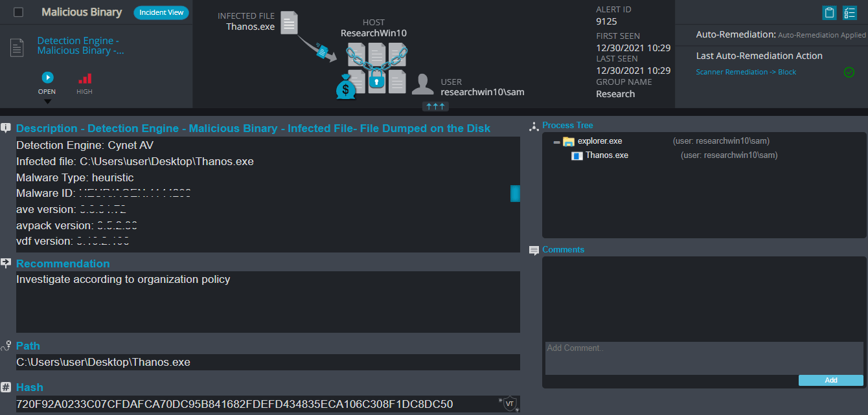Click the checklist icon in top right
Screen dimensions: 868x415
[850, 13]
